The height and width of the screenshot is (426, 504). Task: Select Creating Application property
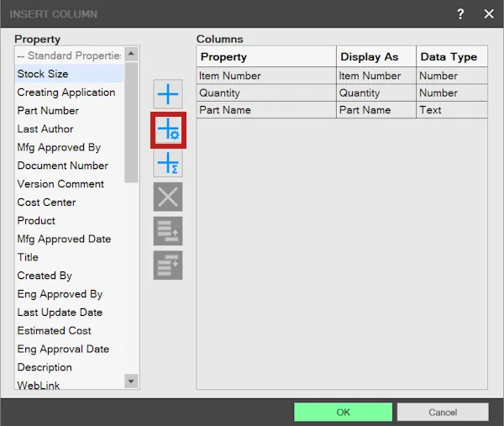point(69,92)
